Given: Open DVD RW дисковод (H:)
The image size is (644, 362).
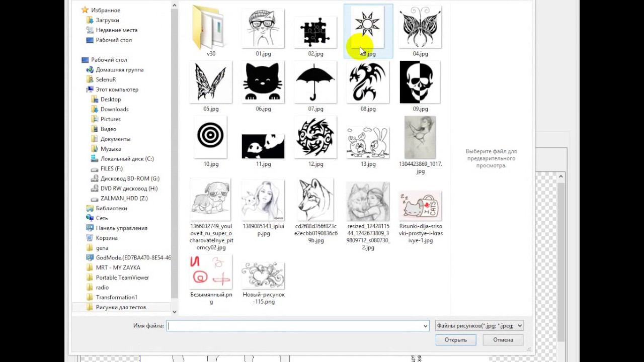Looking at the screenshot, I should (129, 188).
